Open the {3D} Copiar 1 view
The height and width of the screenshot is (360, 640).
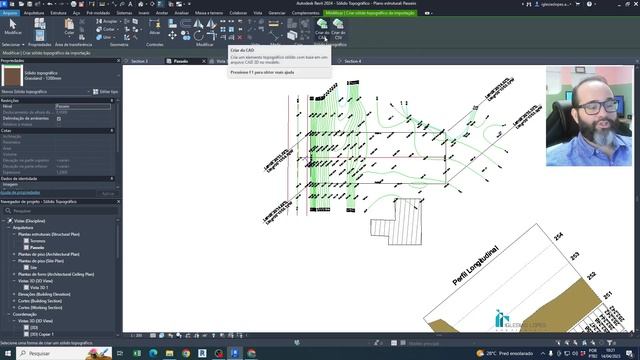(x=42, y=334)
